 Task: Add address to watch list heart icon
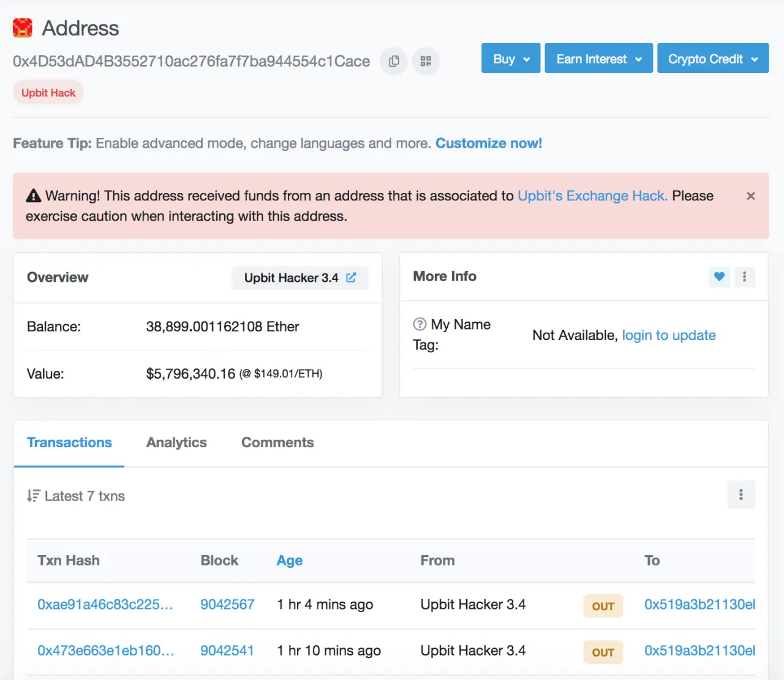pyautogui.click(x=719, y=276)
